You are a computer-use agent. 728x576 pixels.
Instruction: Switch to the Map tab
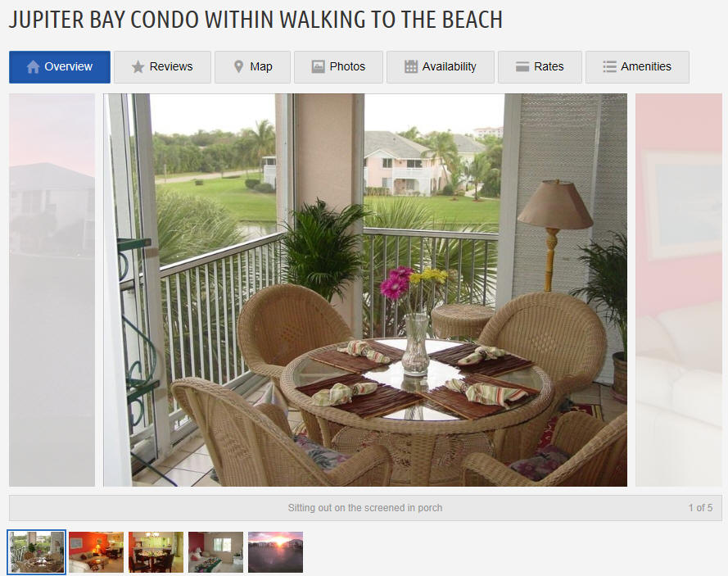click(252, 67)
